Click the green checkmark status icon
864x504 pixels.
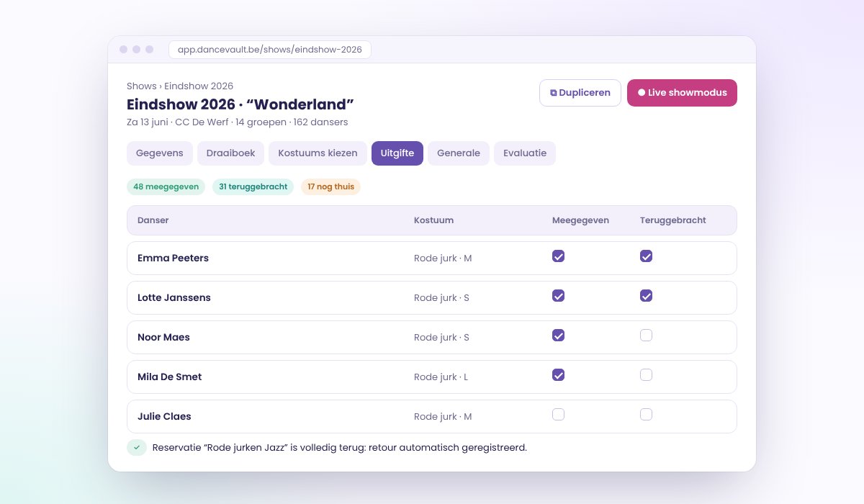click(136, 447)
